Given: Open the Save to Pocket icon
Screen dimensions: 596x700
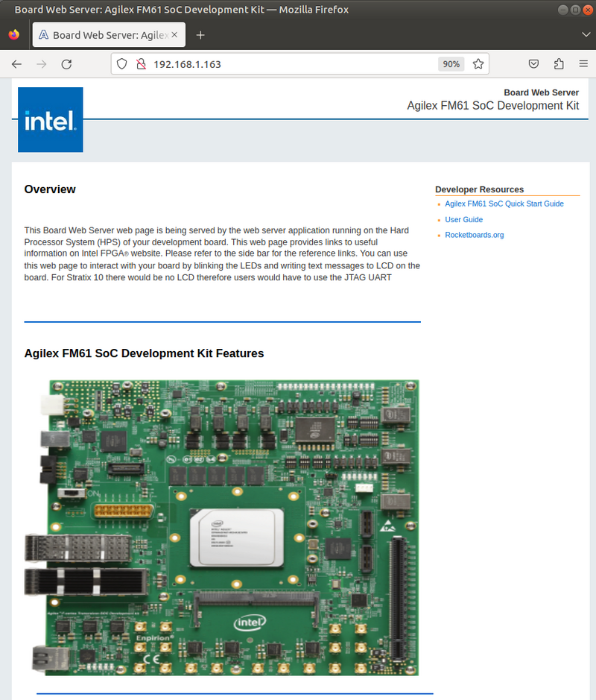Looking at the screenshot, I should point(534,64).
